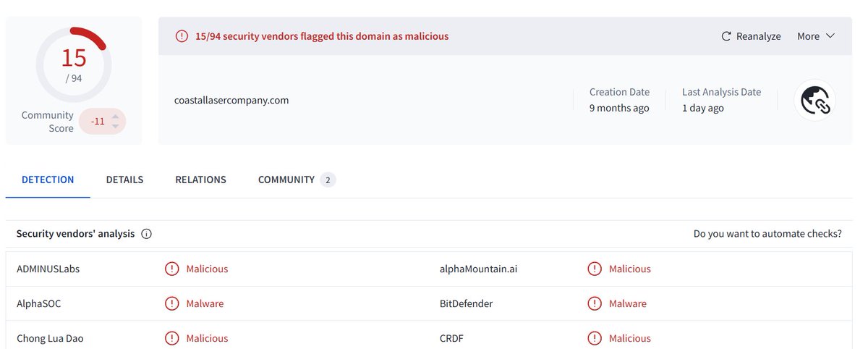Image resolution: width=868 pixels, height=349 pixels.
Task: Click the BitDefender vendor name
Action: pos(466,303)
